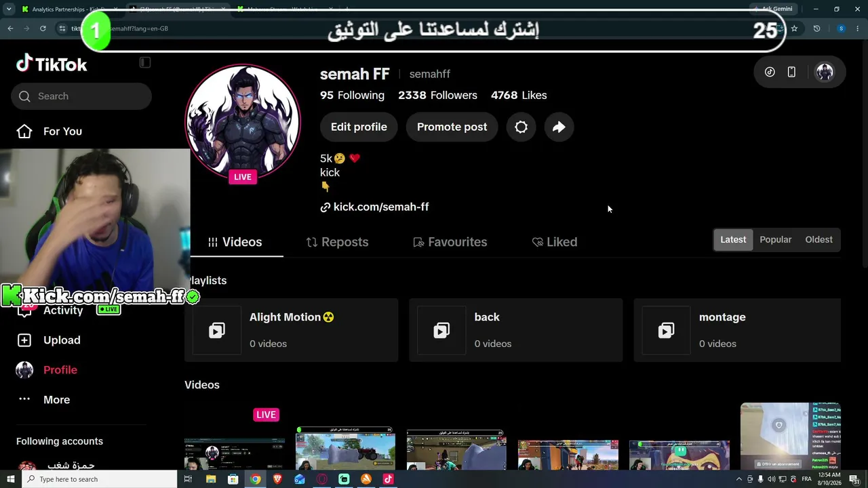Viewport: 868px width, 488px height.
Task: View the 95 Following list
Action: click(x=352, y=96)
